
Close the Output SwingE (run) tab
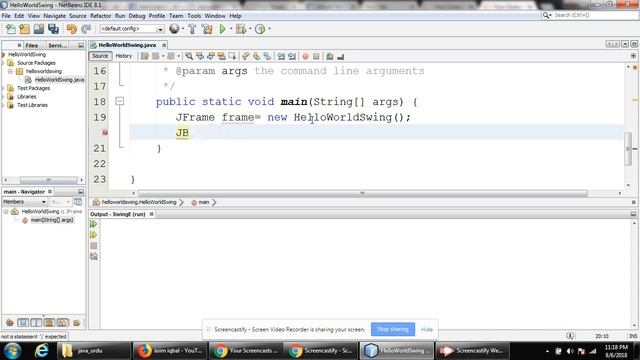pos(151,214)
